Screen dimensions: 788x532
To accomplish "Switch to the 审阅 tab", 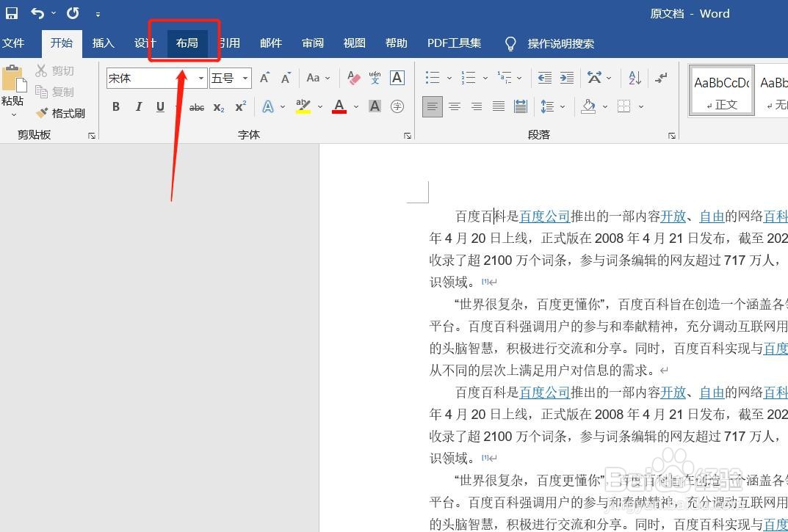I will tap(313, 43).
